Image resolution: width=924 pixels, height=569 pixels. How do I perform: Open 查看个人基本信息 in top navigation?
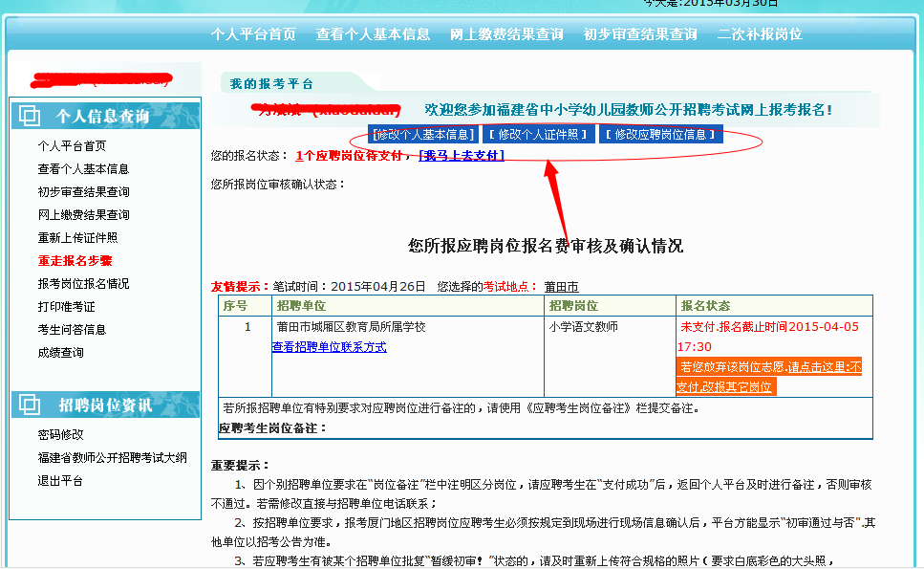click(373, 34)
